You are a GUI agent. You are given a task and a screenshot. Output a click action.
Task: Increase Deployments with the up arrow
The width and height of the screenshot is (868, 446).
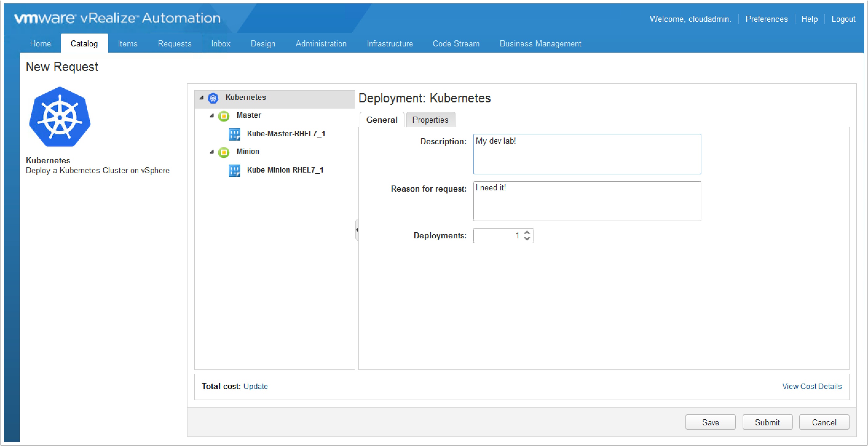527,232
